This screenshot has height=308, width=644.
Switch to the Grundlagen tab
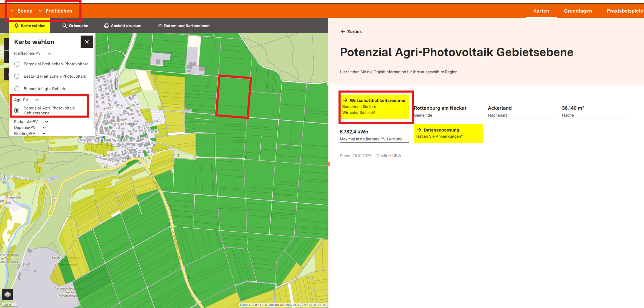pos(578,11)
